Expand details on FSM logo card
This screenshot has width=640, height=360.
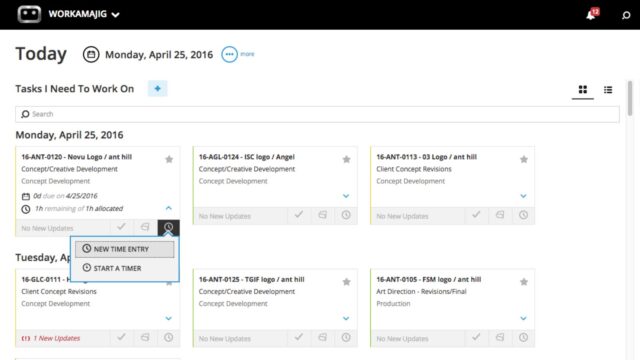523,318
